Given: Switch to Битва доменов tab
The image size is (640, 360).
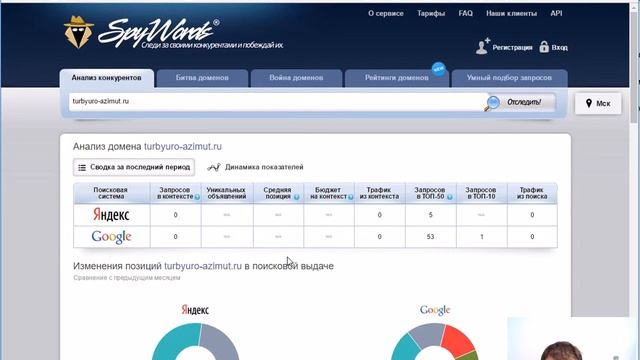Looking at the screenshot, I should (202, 78).
